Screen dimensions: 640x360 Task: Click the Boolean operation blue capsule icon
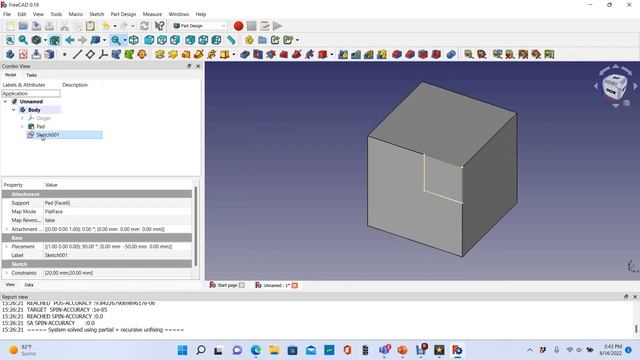[451, 54]
